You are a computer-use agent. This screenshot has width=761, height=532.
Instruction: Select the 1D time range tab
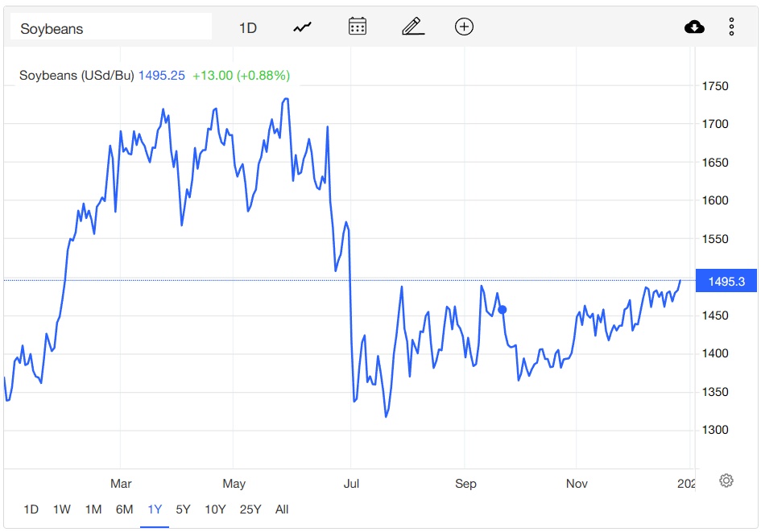pos(31,509)
